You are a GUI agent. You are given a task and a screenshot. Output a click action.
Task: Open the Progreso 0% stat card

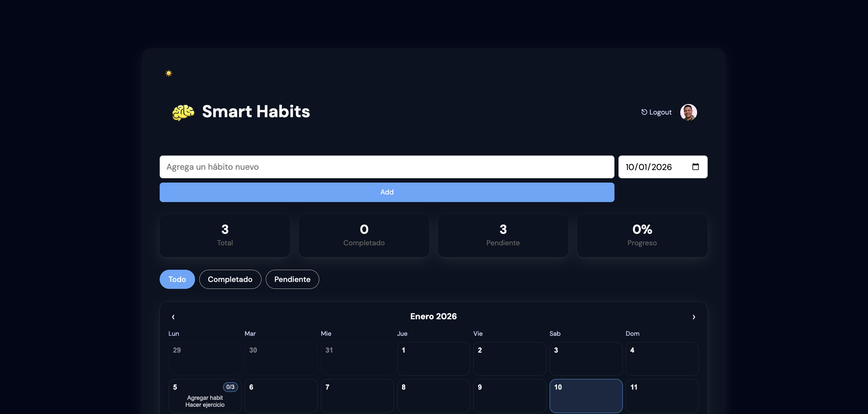[x=642, y=236]
